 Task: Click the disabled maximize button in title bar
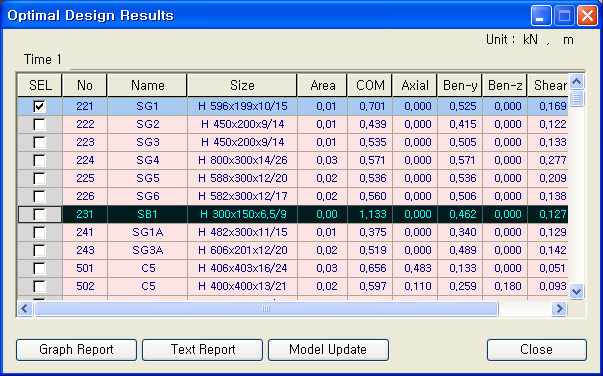pyautogui.click(x=564, y=16)
